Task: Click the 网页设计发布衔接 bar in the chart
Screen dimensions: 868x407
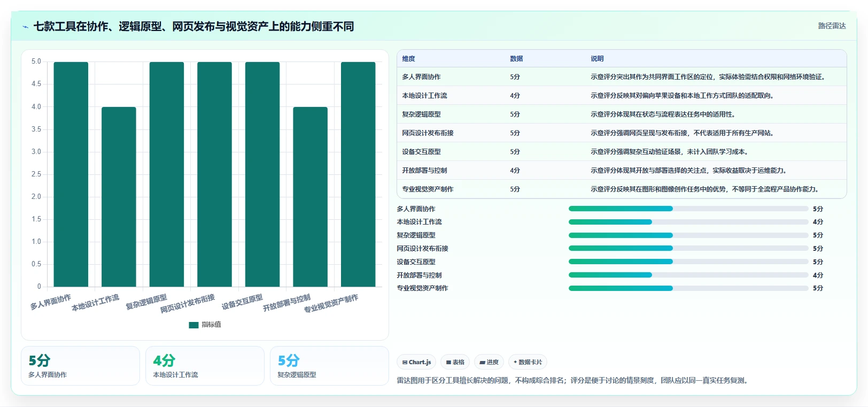Action: (x=214, y=174)
